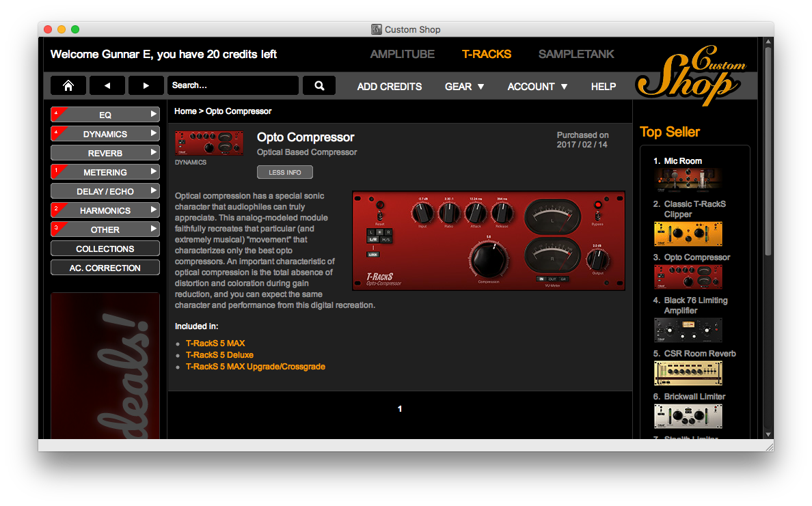The image size is (812, 506).
Task: Click the Classic T-RackS Clipper title
Action: click(695, 209)
